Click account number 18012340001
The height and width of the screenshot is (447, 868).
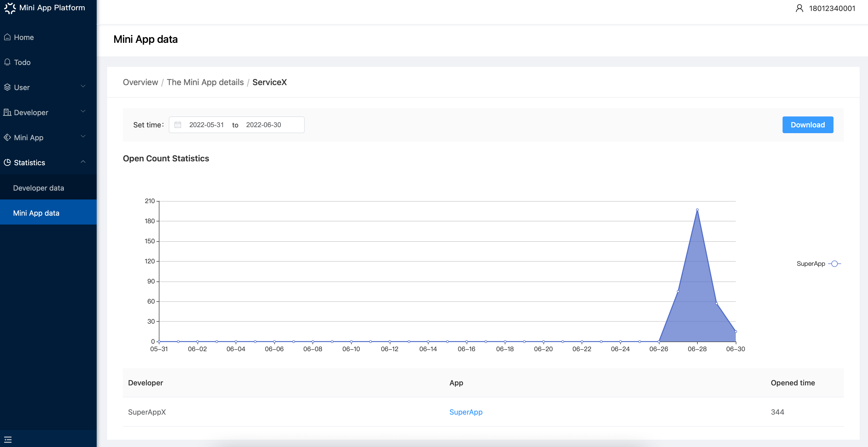tap(832, 8)
